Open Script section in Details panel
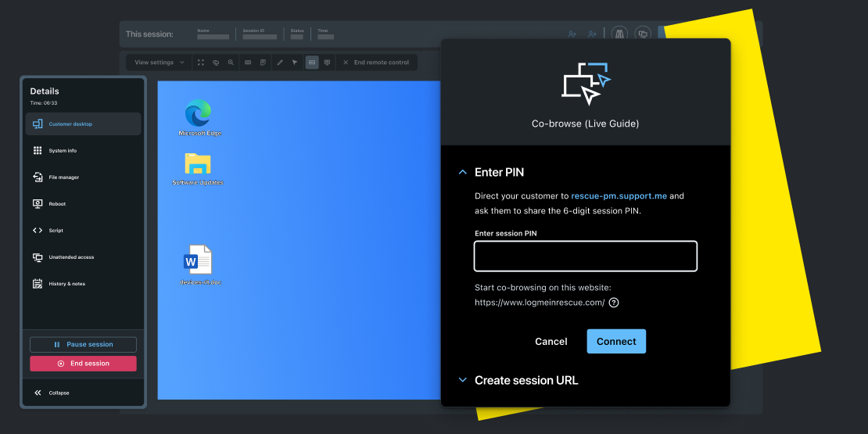The image size is (868, 434). coord(83,230)
